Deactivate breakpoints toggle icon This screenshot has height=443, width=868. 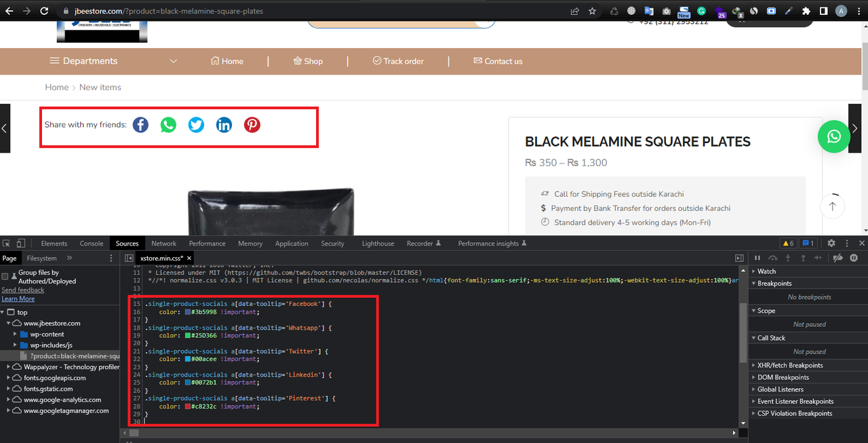(x=838, y=258)
